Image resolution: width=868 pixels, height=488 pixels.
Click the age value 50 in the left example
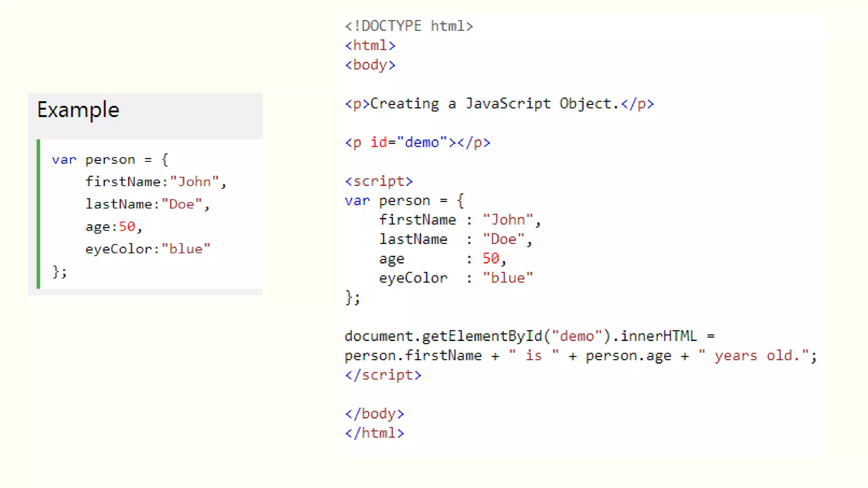[x=127, y=227]
